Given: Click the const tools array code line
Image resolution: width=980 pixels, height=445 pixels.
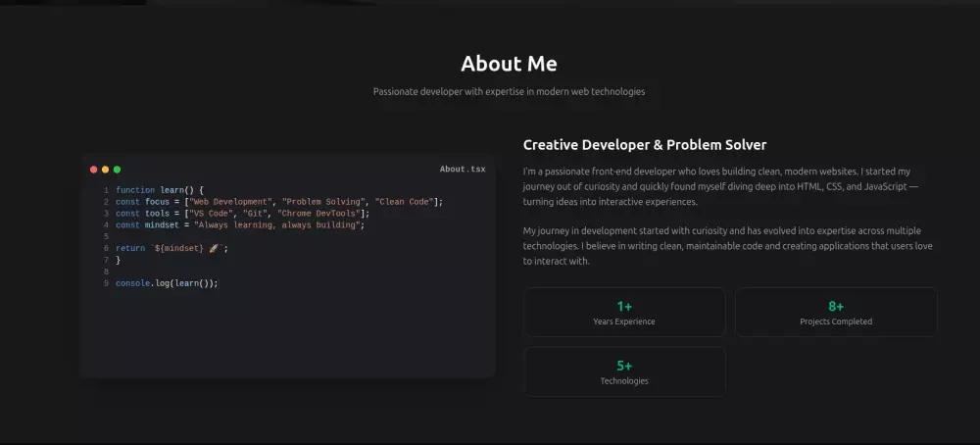Looking at the screenshot, I should click(242, 213).
